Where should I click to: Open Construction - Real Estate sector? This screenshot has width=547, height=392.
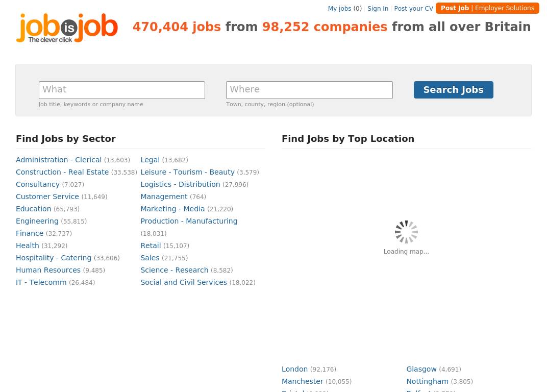coord(62,172)
